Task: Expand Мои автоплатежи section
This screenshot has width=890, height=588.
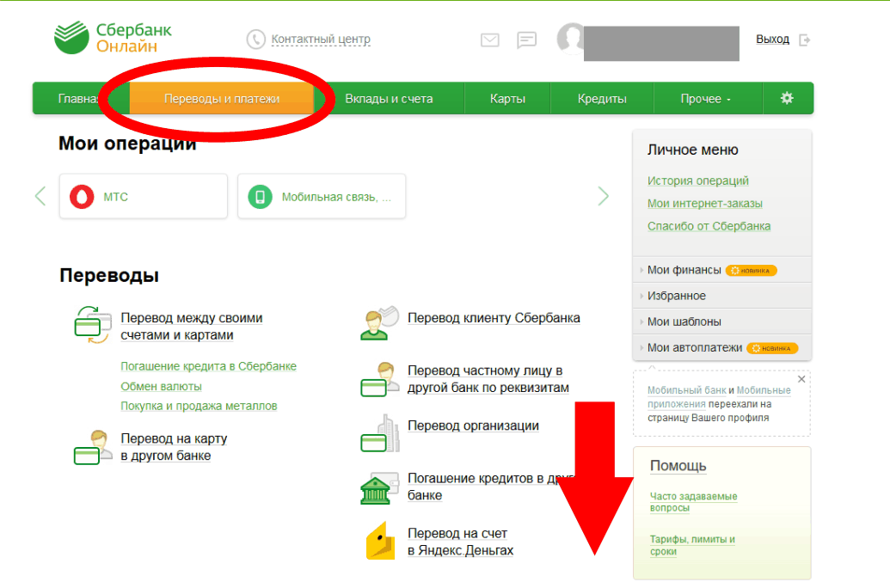Action: (721, 348)
